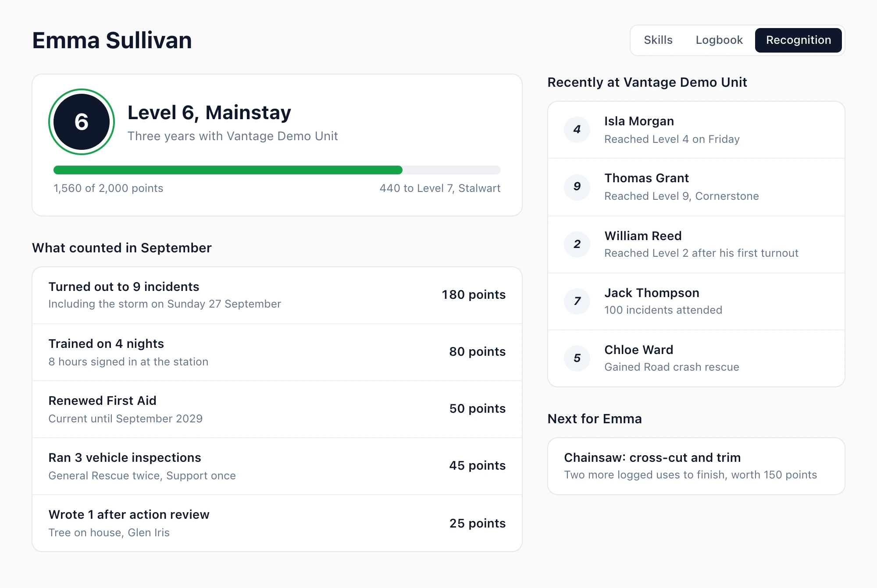Open 'Ran 3 vehicle inspections' row

pos(277,466)
